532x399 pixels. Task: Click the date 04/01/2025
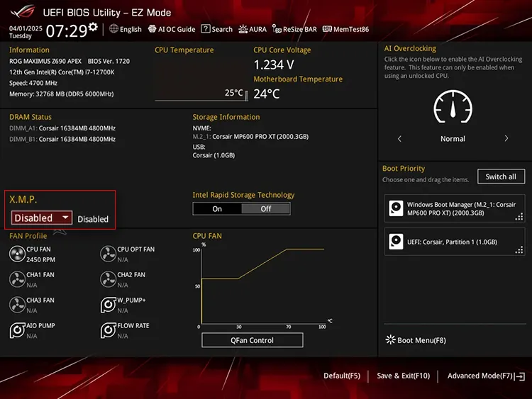coord(26,28)
